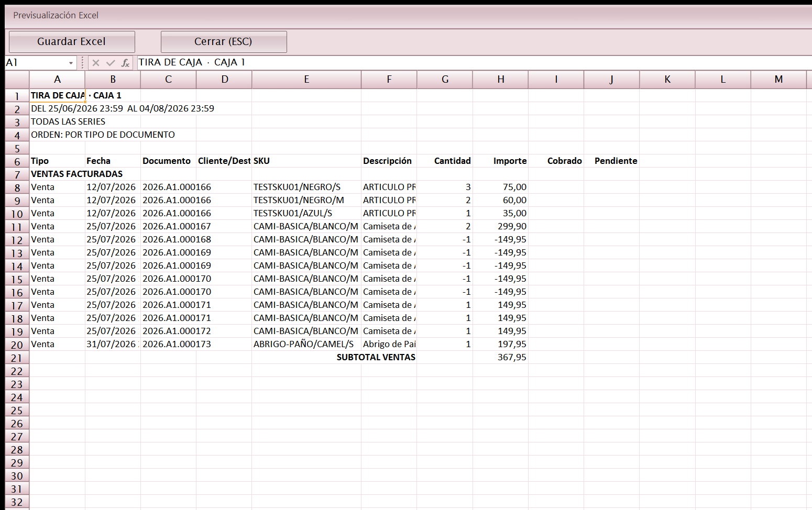Viewport: 812px width, 510px height.
Task: Click the select-all corner of the grid
Action: tap(17, 79)
